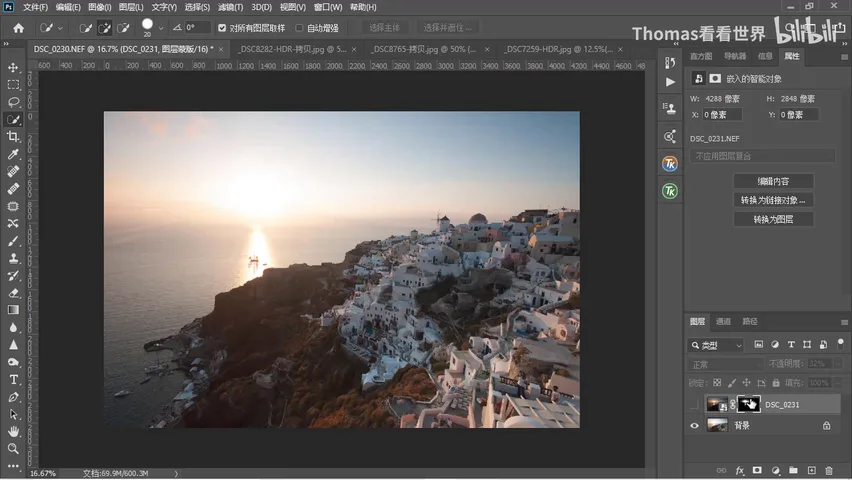Select the Horizontal Type tool
852x480 pixels.
tap(13, 379)
